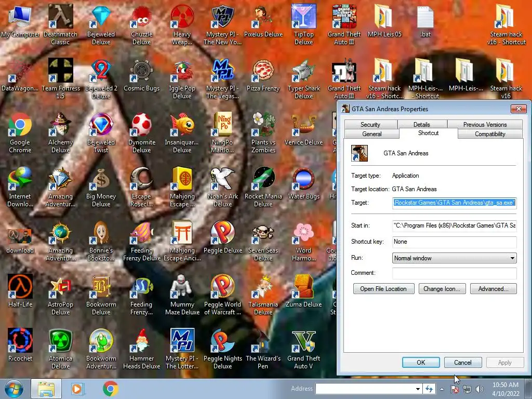
Task: Select the Half-Life shortcut icon
Action: click(20, 286)
